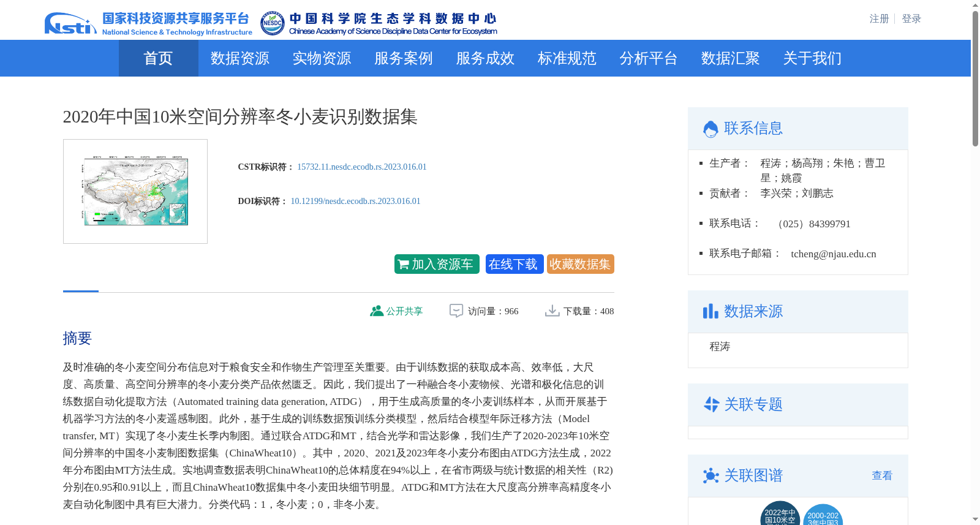This screenshot has height=525, width=980.
Task: Go to 实物资源 section
Action: 322,58
